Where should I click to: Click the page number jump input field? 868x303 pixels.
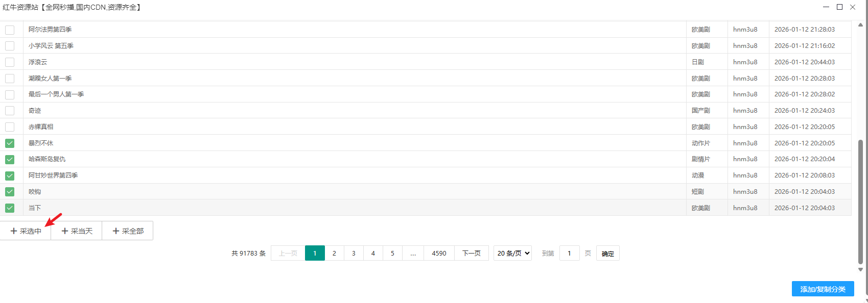coord(569,253)
